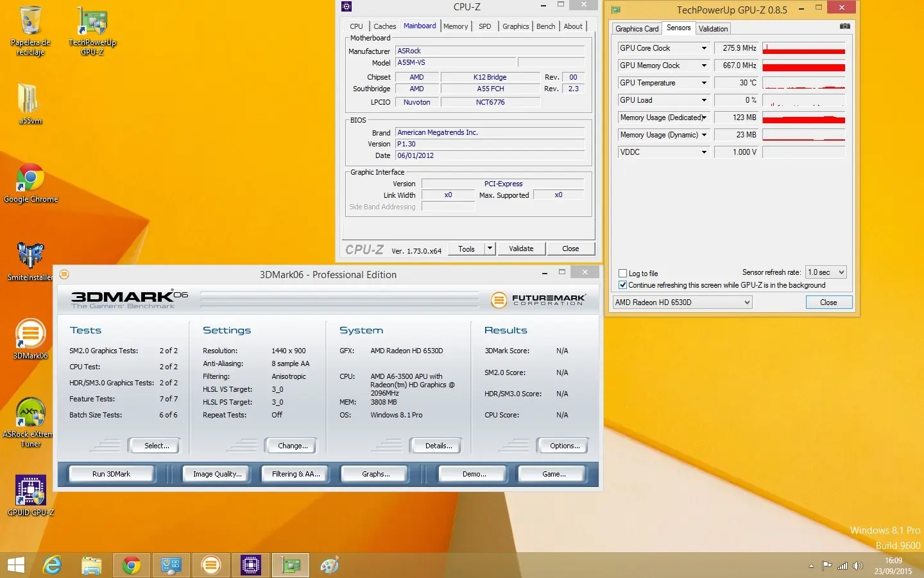Switch to Caches tab in CPU-Z
Screen dimensions: 924x578
[384, 26]
